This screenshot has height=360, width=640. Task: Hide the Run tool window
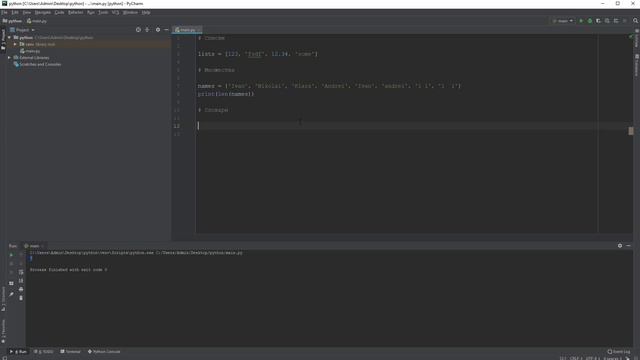628,246
